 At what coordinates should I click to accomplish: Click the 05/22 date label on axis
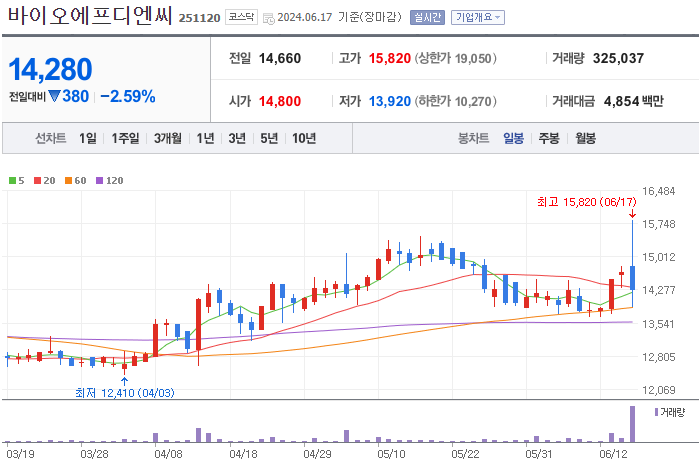click(x=465, y=454)
